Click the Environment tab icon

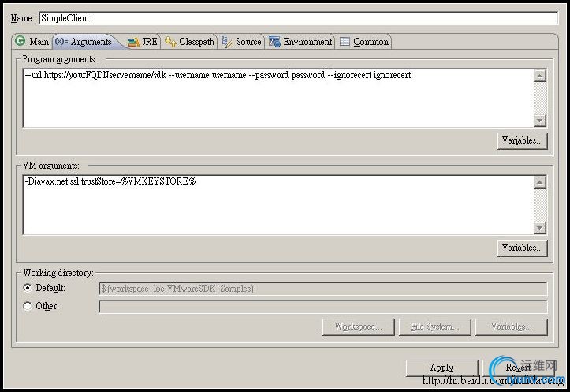[x=274, y=42]
